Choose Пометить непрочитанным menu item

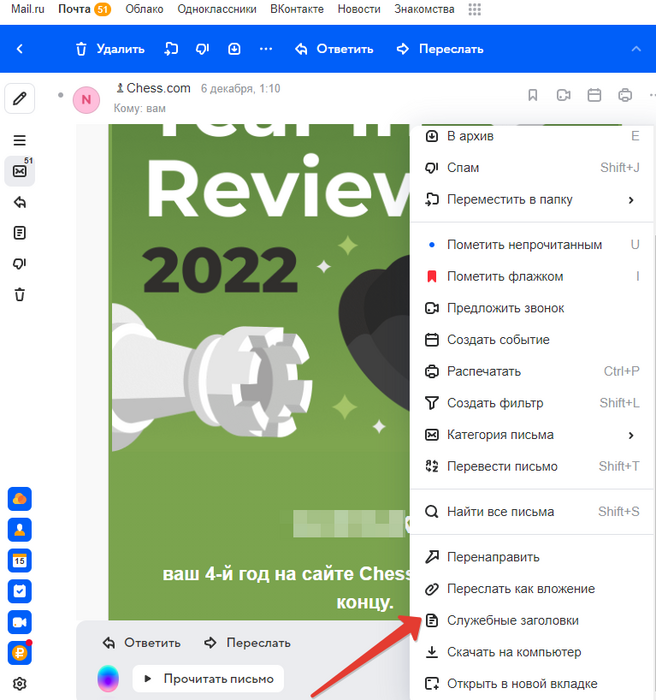click(532, 245)
